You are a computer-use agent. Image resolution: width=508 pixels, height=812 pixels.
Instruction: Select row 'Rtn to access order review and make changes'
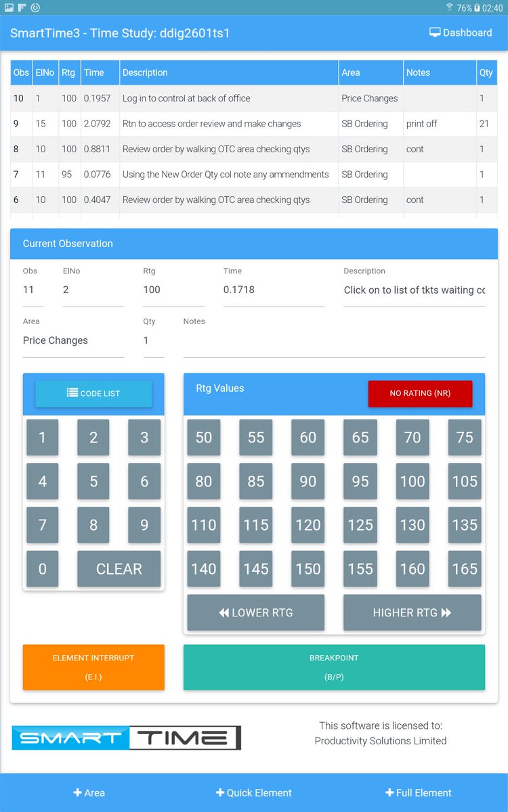(253, 124)
